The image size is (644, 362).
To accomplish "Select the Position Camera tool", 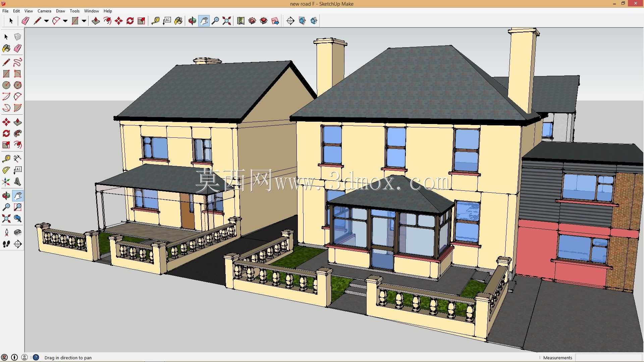I will coord(6,232).
